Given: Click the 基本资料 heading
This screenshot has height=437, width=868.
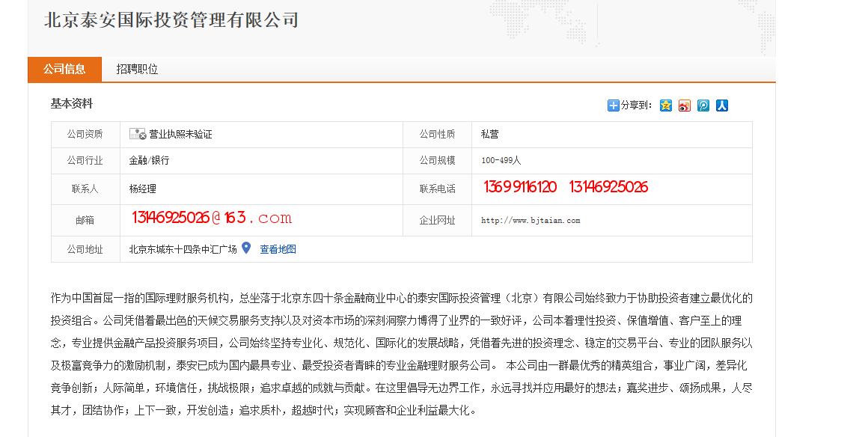Looking at the screenshot, I should click(71, 103).
